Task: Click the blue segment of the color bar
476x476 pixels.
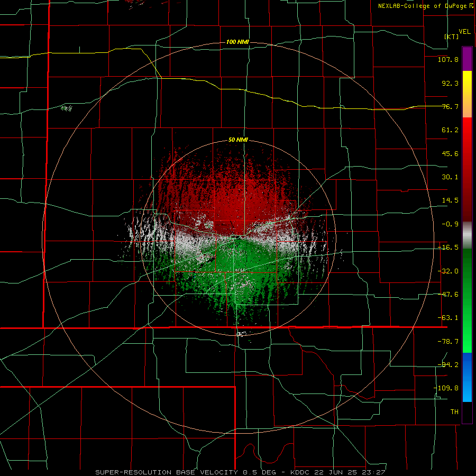Action: point(467,377)
